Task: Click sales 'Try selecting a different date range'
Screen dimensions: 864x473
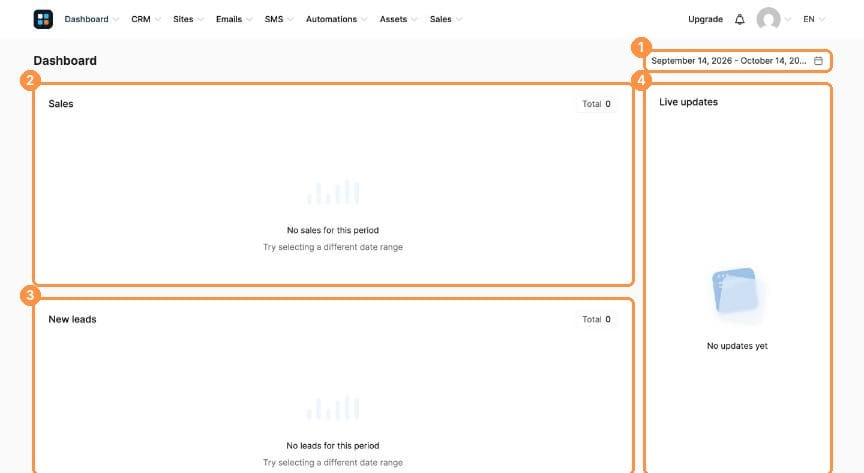Action: (x=333, y=247)
